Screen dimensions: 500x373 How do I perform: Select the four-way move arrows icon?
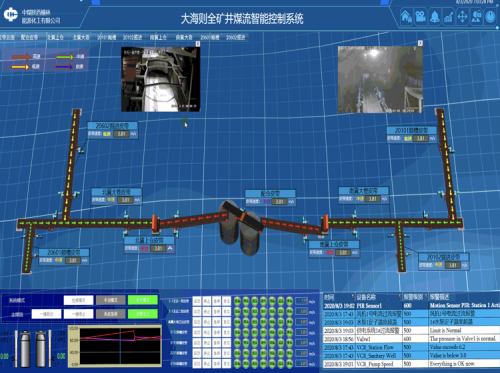click(462, 16)
